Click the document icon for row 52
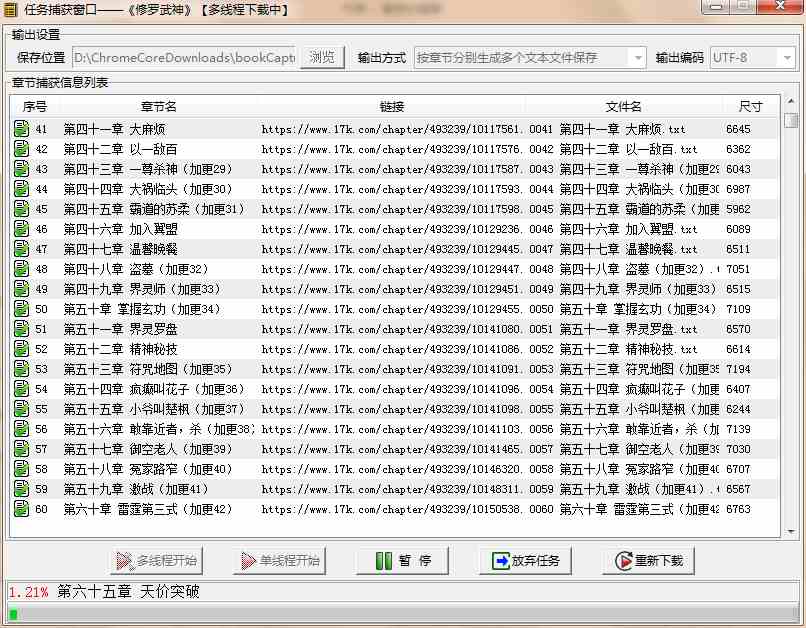 click(21, 349)
